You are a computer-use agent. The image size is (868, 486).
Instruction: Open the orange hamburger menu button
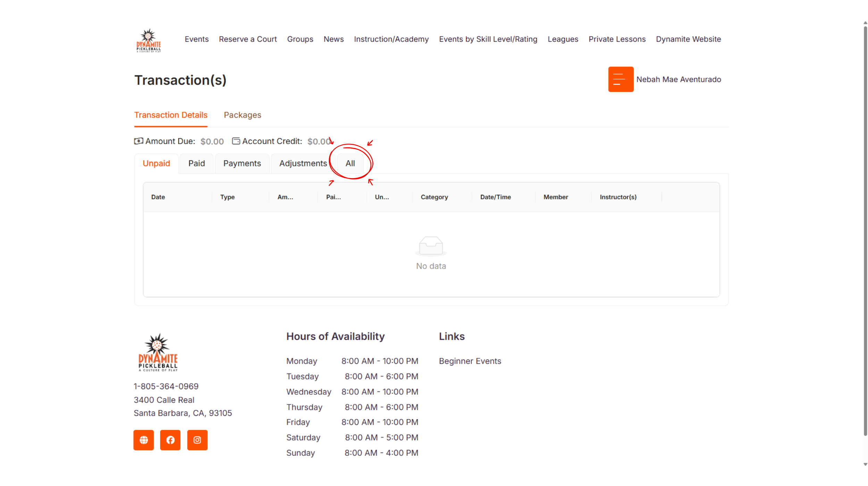click(x=620, y=79)
